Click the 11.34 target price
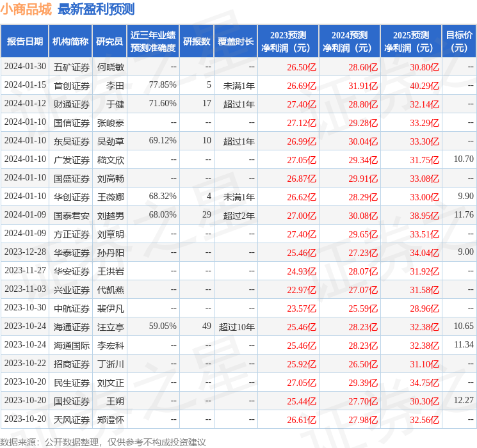 pyautogui.click(x=464, y=344)
